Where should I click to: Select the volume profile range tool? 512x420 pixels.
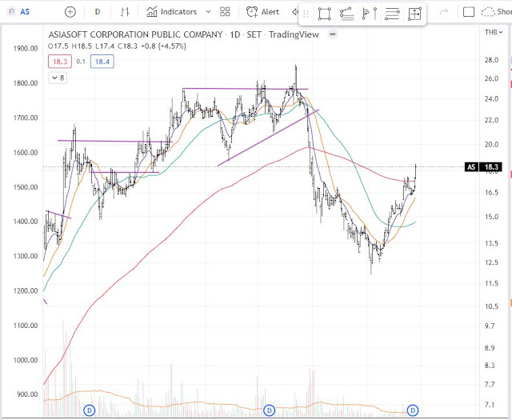[370, 14]
